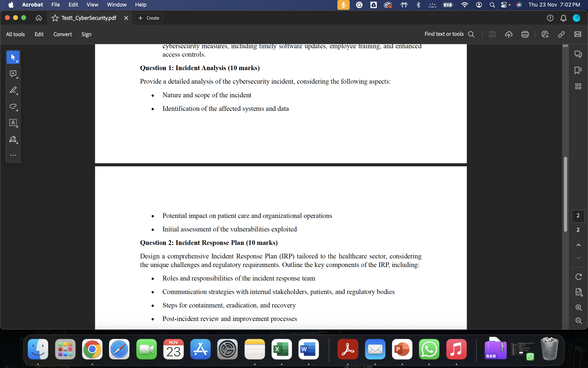Send the file by email
This screenshot has width=588, height=368.
click(x=578, y=34)
